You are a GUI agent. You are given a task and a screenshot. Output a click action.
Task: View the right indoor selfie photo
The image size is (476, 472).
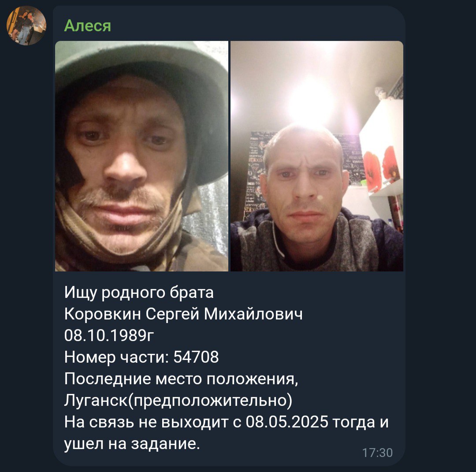point(317,156)
